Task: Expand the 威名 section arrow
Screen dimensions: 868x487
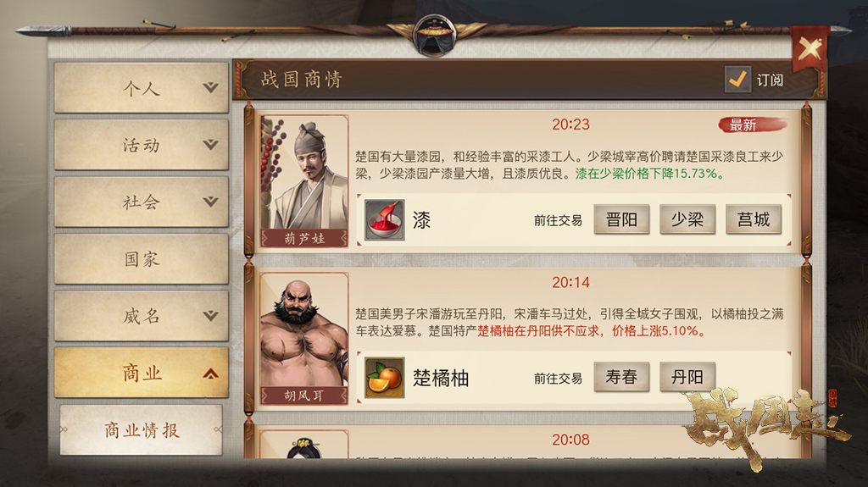Action: click(x=210, y=315)
